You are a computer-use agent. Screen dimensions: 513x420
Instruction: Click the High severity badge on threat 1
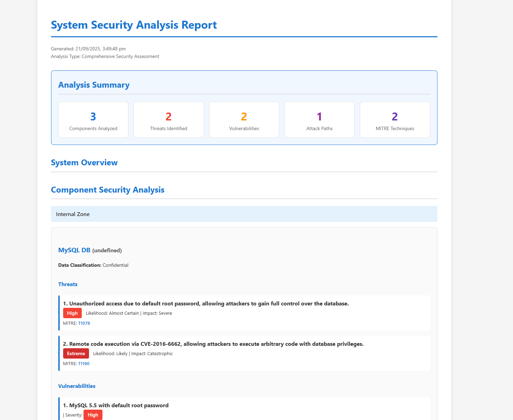click(72, 313)
